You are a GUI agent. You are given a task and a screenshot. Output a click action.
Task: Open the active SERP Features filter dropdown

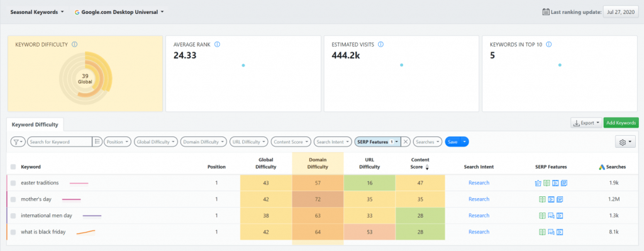click(377, 142)
